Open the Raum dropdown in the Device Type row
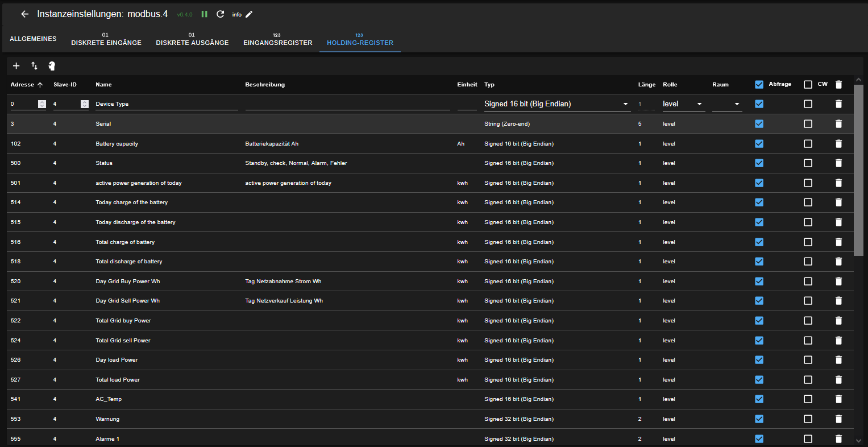Viewport: 868px width, 447px height. click(x=727, y=104)
